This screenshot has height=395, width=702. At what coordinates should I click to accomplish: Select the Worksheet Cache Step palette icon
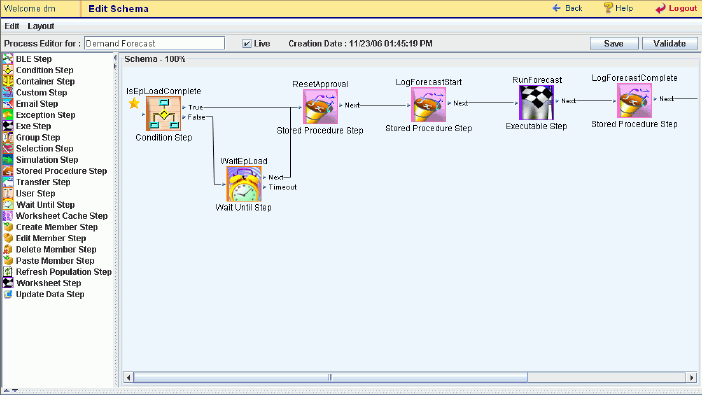tap(8, 215)
